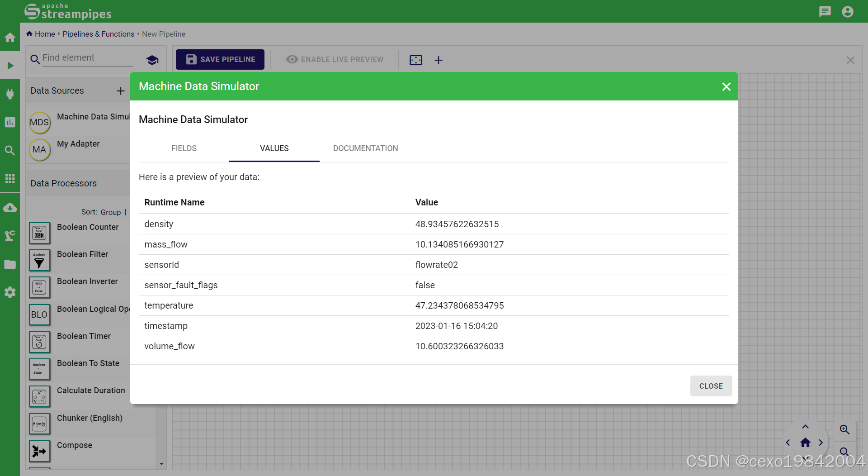The image size is (868, 476).
Task: Switch to the VALUES tab
Action: (x=274, y=148)
